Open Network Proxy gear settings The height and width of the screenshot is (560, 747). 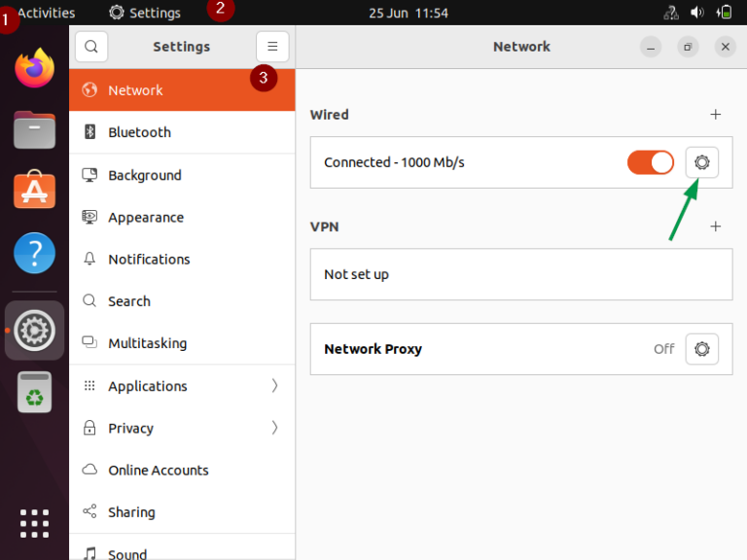[701, 349]
